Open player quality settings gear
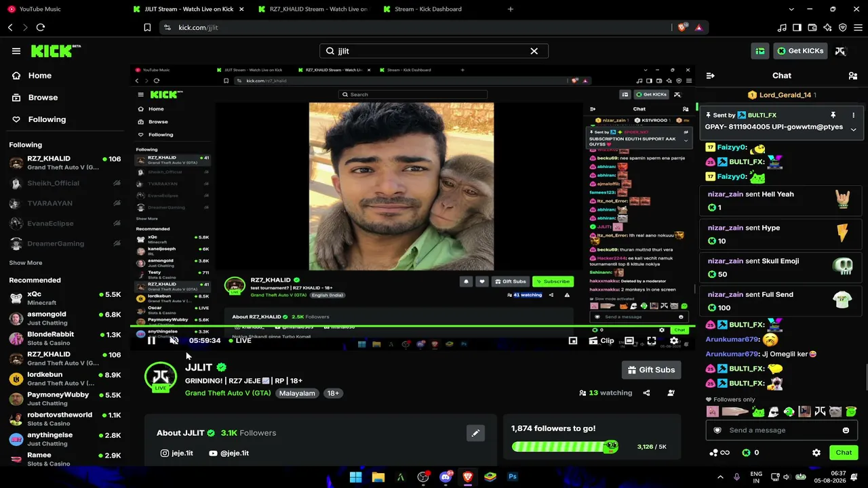This screenshot has width=868, height=488. (674, 341)
